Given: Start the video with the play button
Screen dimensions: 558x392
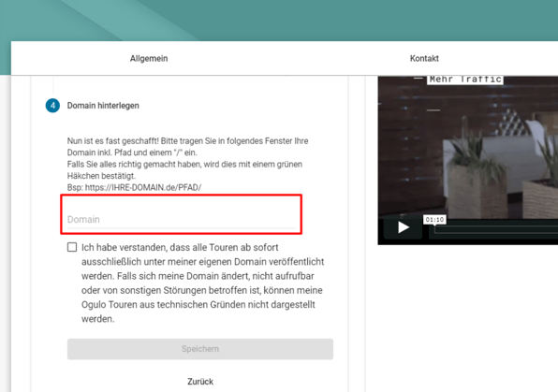Looking at the screenshot, I should click(x=404, y=227).
